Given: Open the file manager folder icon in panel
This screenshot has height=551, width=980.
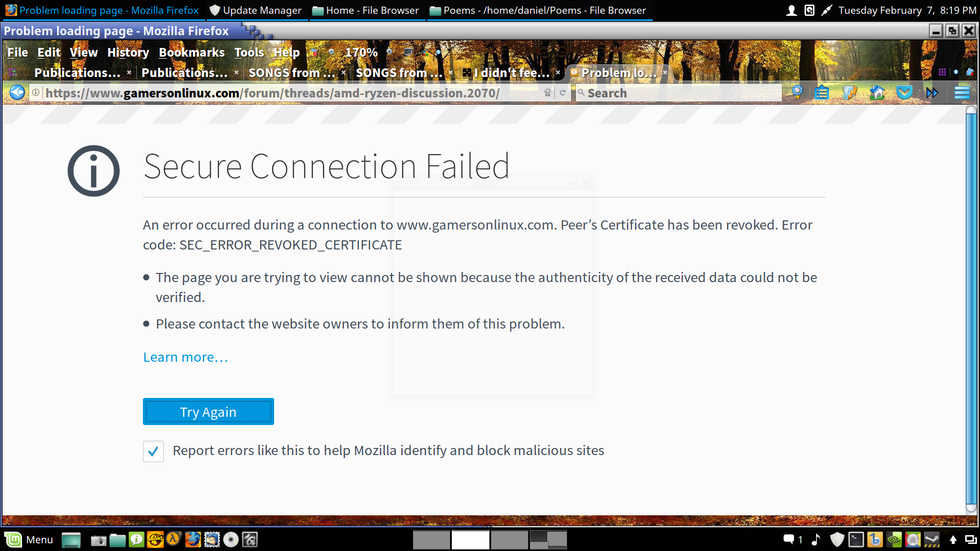Looking at the screenshot, I should pyautogui.click(x=117, y=540).
